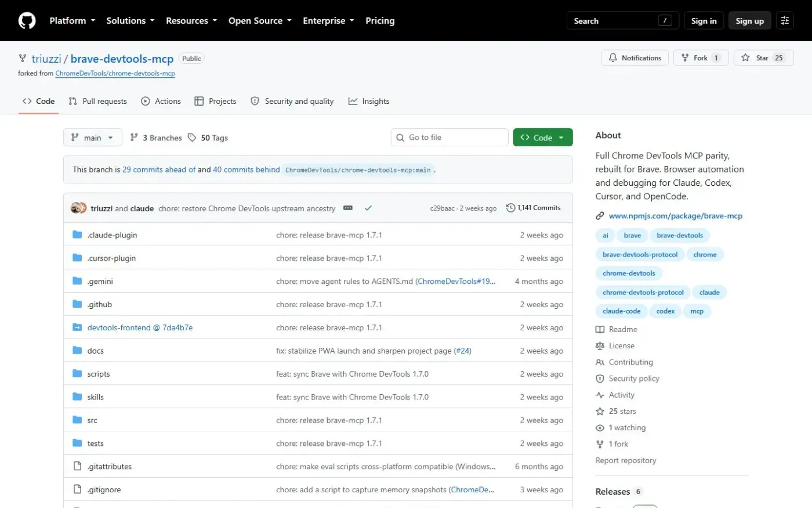Open the www.npmjs.com/package/brave-mcp link

pos(676,216)
